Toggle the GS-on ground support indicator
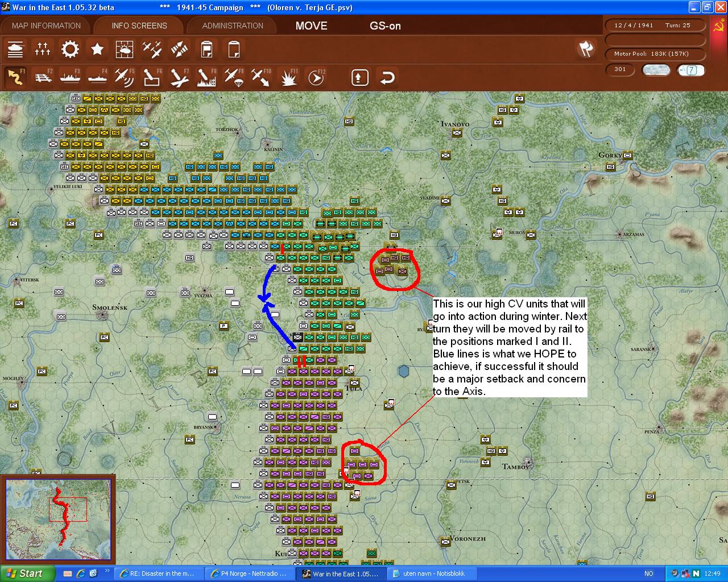Viewport: 728px width, 582px height. 385,26
